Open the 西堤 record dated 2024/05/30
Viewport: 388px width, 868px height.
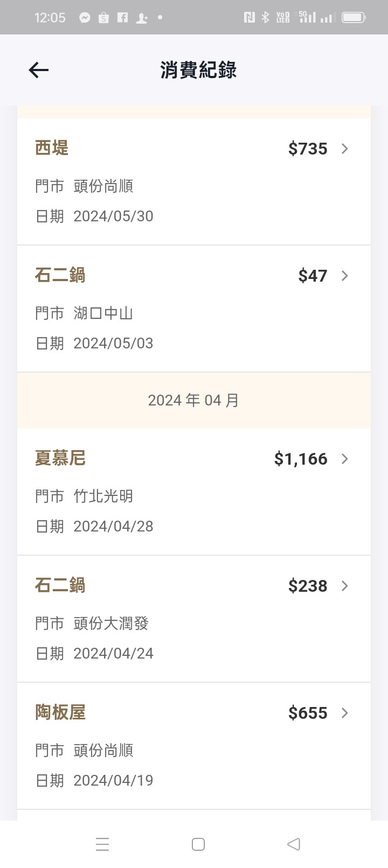click(194, 181)
